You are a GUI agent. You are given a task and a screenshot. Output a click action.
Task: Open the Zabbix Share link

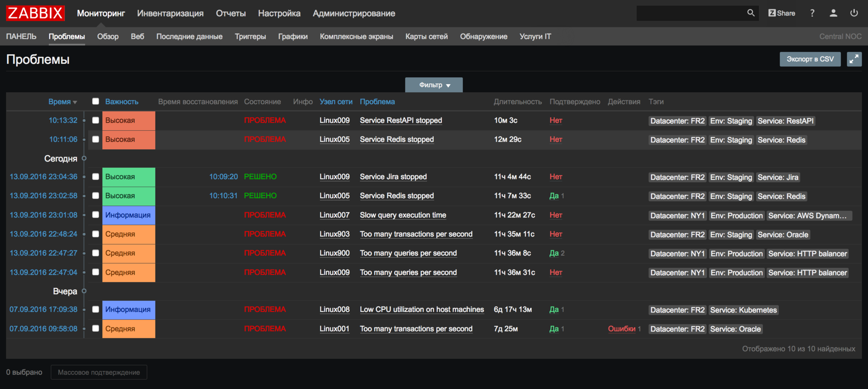(x=782, y=13)
